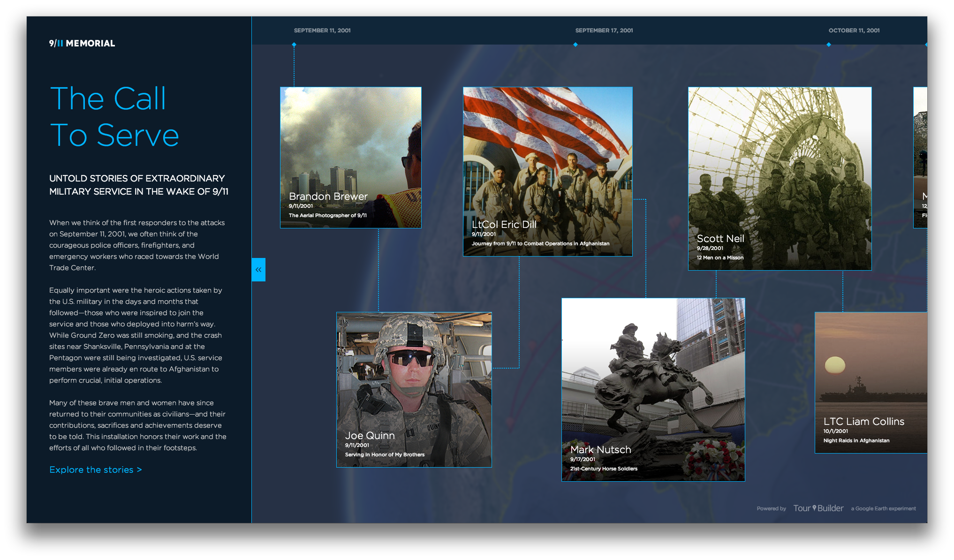
Task: Click the Tour Builder logo
Action: coord(818,508)
